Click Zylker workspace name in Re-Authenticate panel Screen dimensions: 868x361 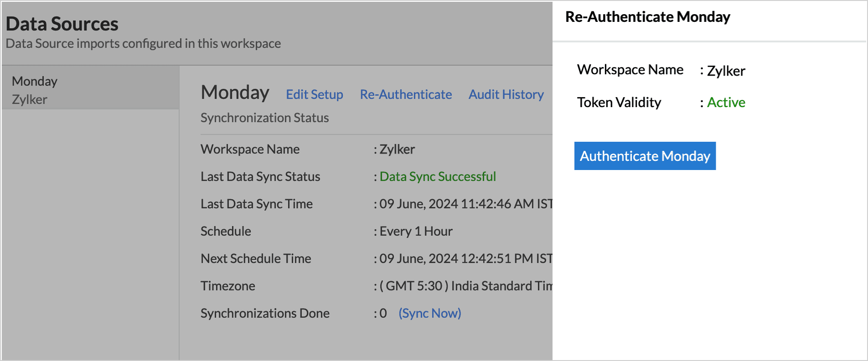[x=726, y=71]
